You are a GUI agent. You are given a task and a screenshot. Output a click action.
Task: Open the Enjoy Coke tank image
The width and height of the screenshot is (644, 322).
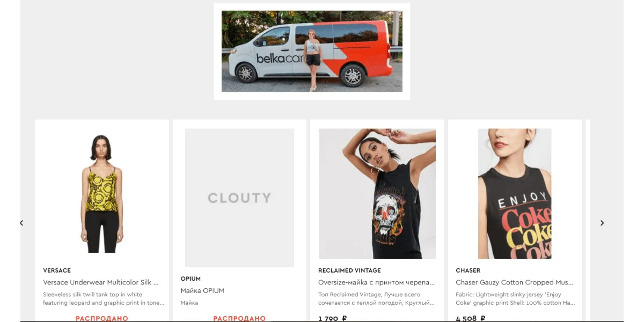[x=515, y=194]
